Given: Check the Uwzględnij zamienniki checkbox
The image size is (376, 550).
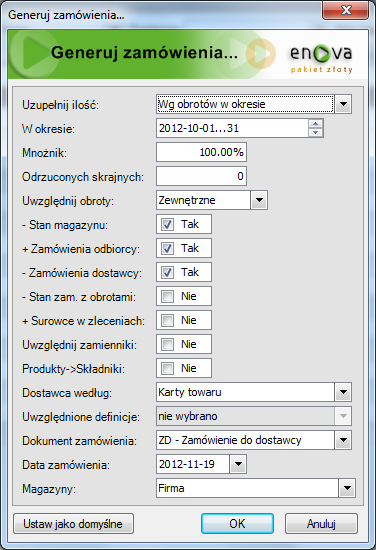Looking at the screenshot, I should [x=167, y=344].
